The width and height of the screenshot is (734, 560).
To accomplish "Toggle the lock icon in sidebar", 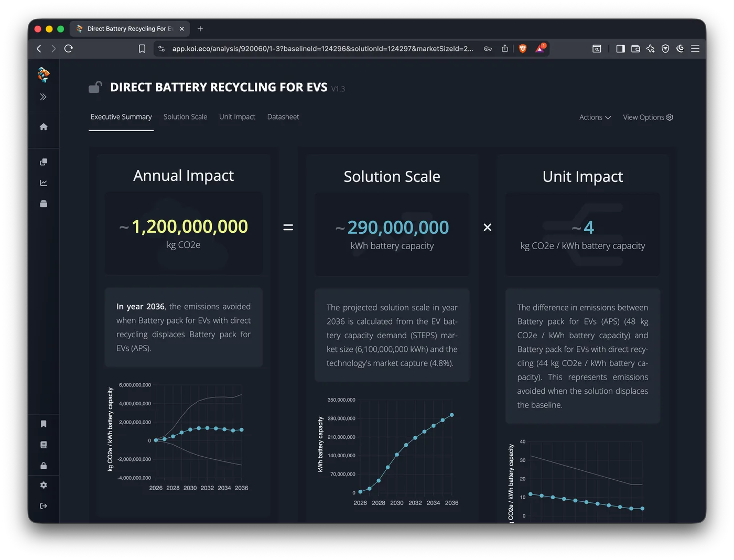I will pos(44,466).
